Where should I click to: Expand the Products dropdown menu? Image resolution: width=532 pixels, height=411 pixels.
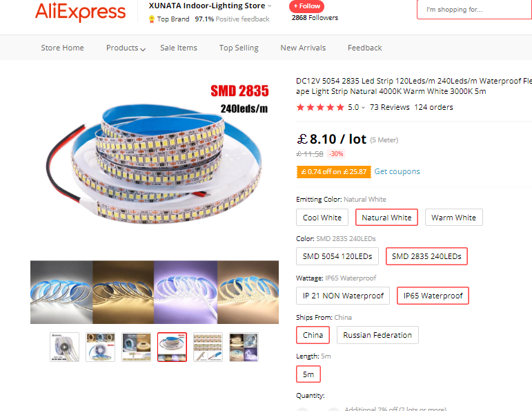pyautogui.click(x=126, y=48)
